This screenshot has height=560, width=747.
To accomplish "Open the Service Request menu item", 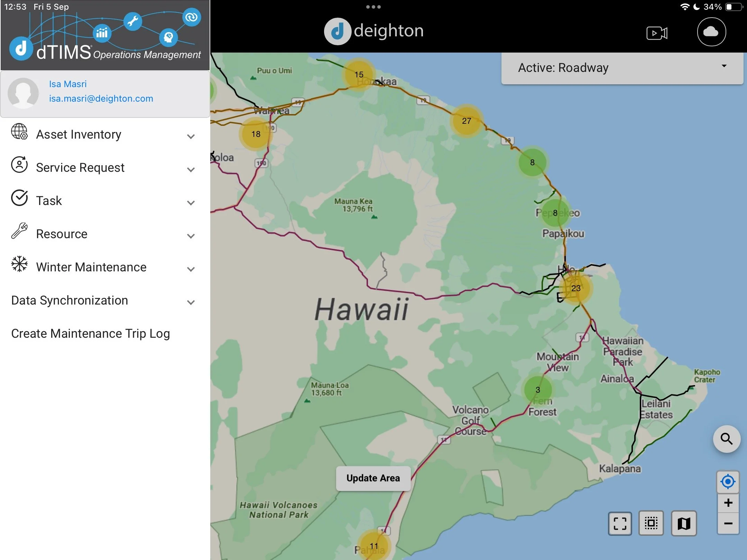I will [x=80, y=168].
